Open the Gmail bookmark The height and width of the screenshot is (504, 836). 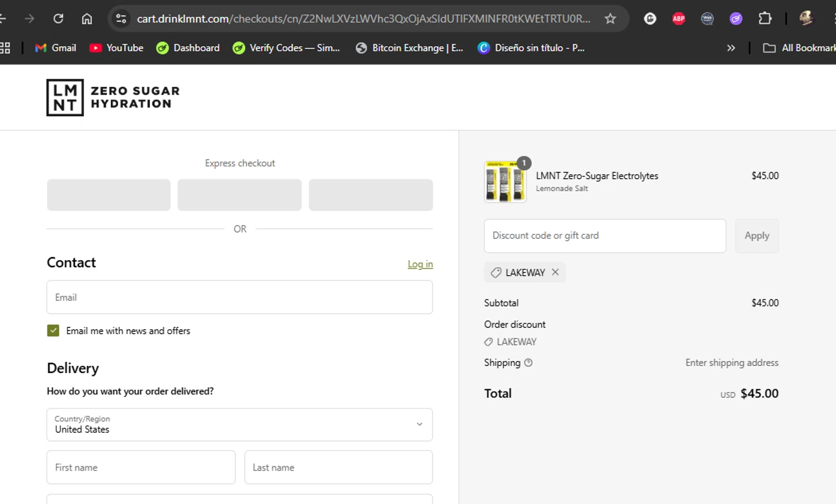click(x=55, y=48)
